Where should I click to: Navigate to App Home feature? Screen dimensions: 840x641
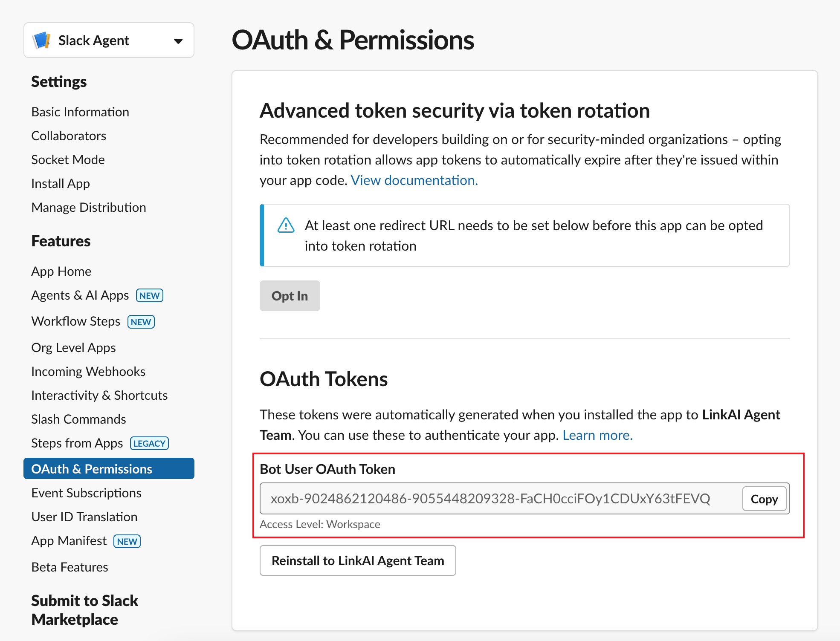click(x=61, y=271)
